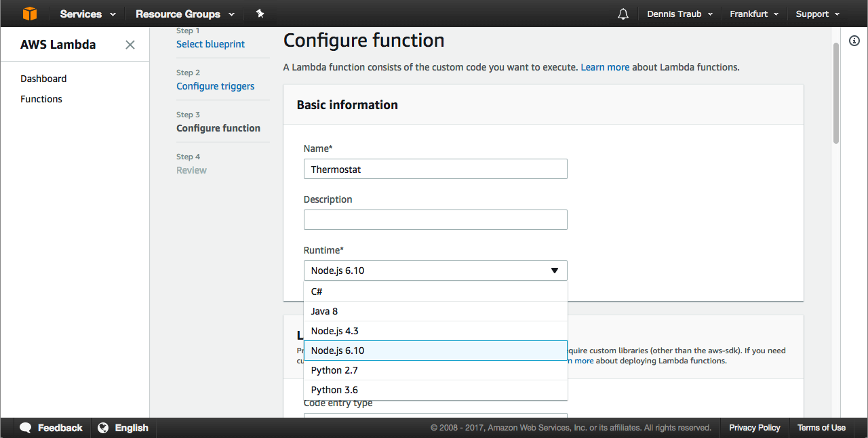Viewport: 868px width, 438px height.
Task: Open Feedback via speech bubble
Action: [52, 428]
